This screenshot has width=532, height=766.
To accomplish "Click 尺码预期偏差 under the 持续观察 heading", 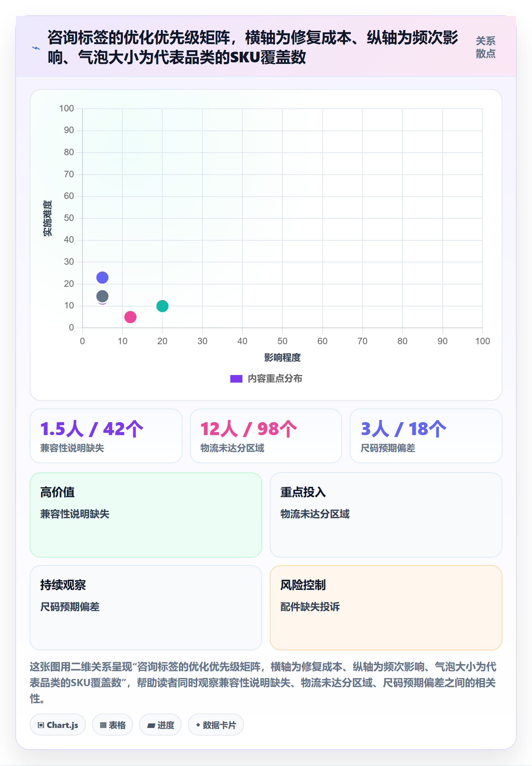I will (x=70, y=607).
